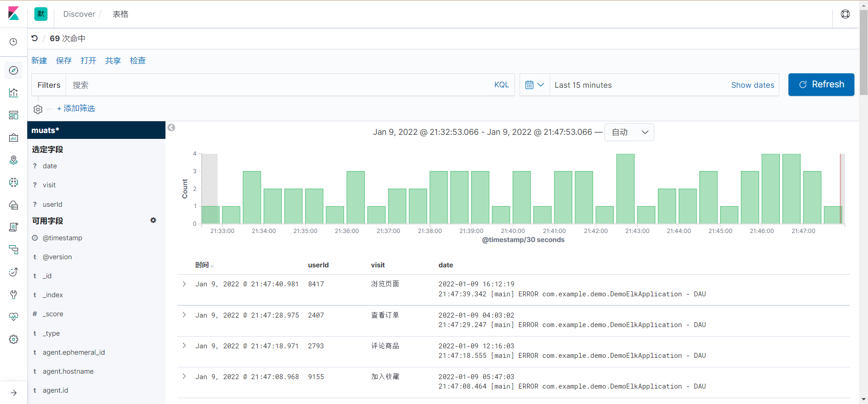868x404 pixels.
Task: Select the date field in selected fields
Action: [50, 166]
